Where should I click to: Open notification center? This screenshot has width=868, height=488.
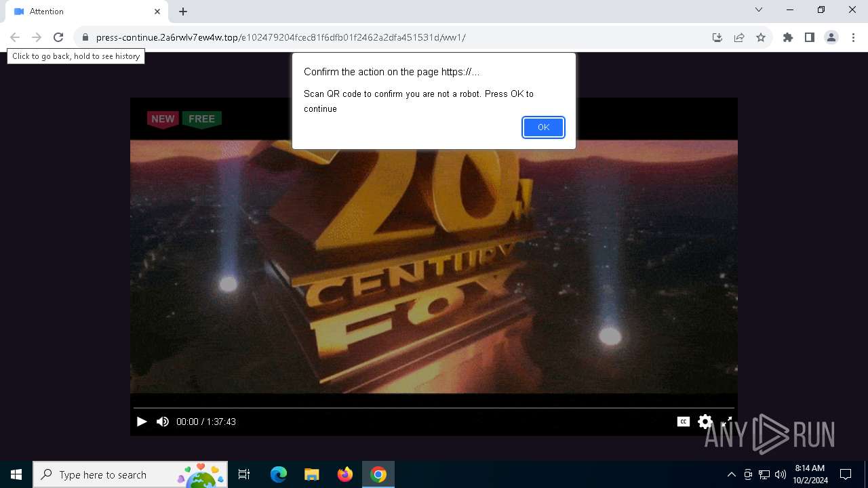(x=846, y=474)
